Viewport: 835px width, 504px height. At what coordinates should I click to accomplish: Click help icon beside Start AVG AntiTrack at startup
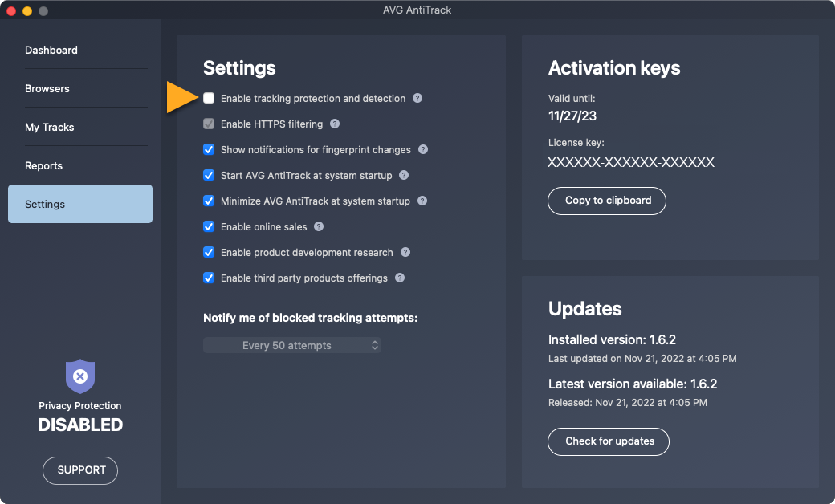click(404, 176)
